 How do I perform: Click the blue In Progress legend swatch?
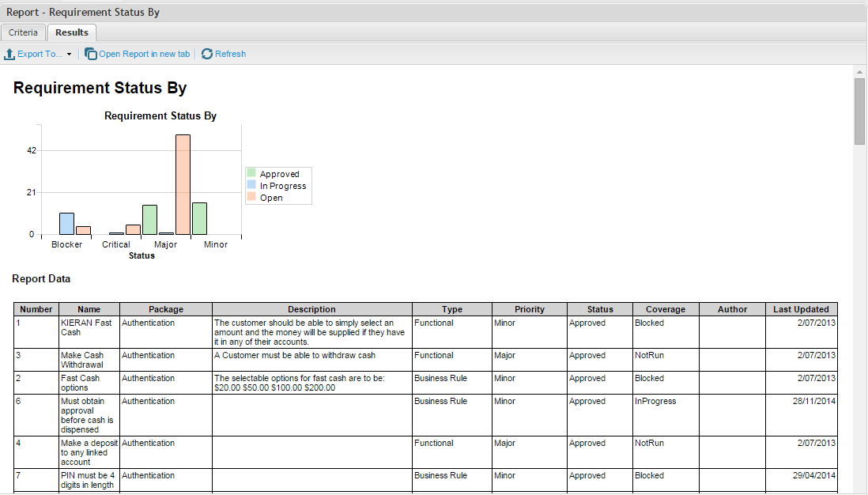(x=251, y=185)
